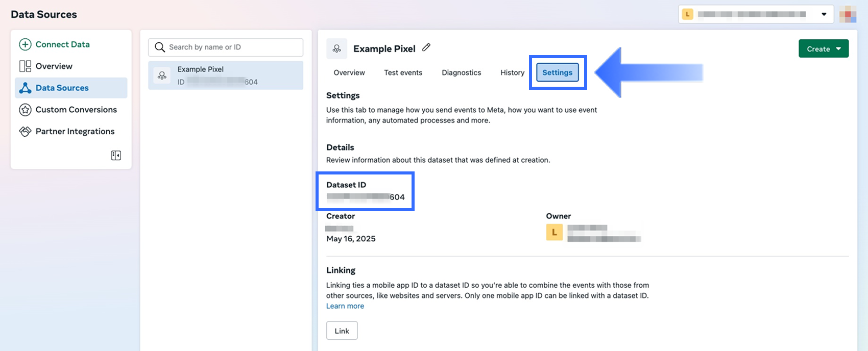
Task: Select the Settings tab
Action: (x=557, y=72)
